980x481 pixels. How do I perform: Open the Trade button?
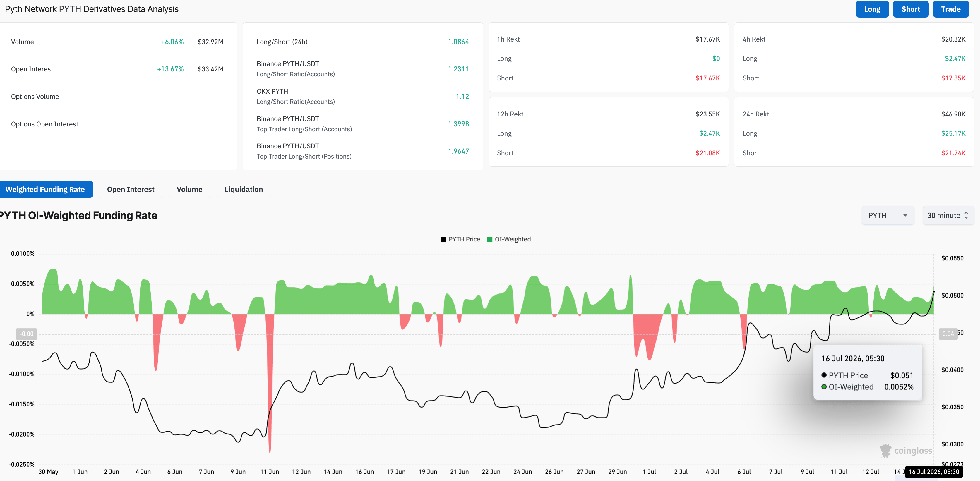(x=951, y=9)
